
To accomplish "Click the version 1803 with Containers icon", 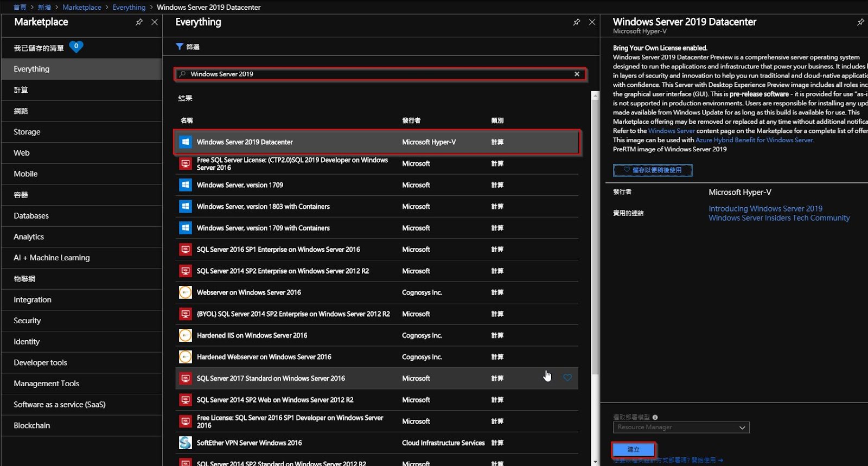I will 186,207.
